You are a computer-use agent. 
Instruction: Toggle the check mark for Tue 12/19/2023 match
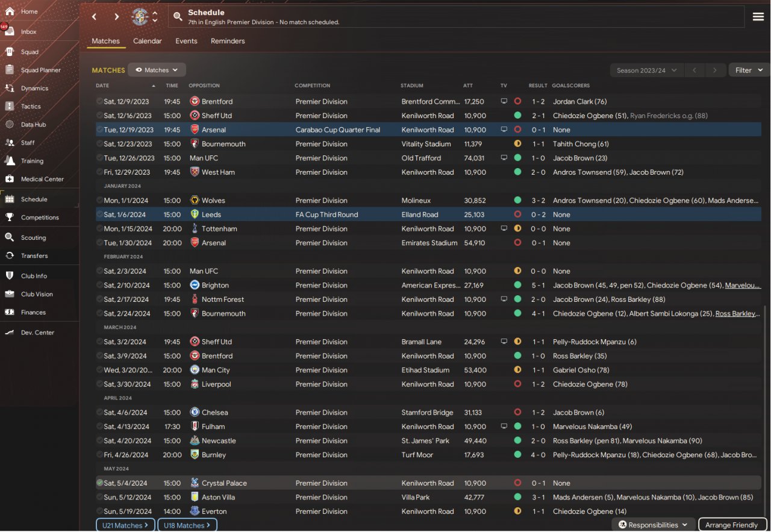(99, 130)
